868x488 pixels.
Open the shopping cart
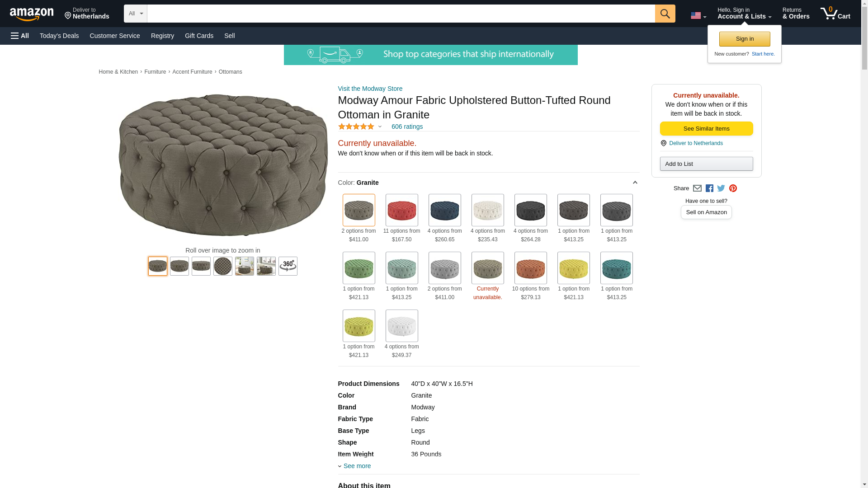point(835,14)
